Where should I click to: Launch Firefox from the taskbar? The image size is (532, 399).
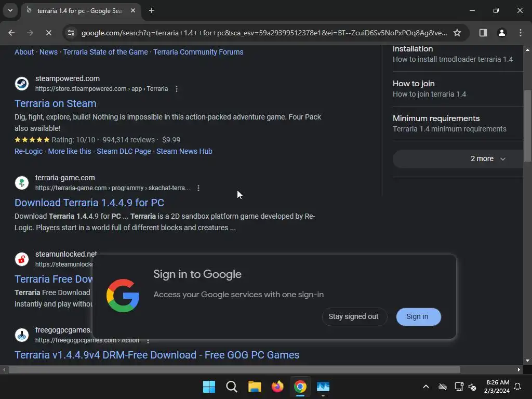pos(277,387)
